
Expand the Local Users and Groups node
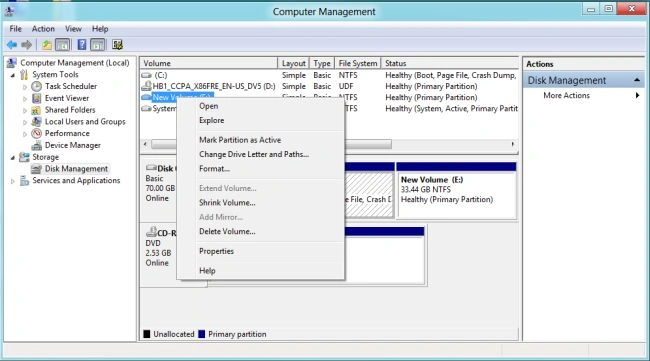[x=25, y=122]
